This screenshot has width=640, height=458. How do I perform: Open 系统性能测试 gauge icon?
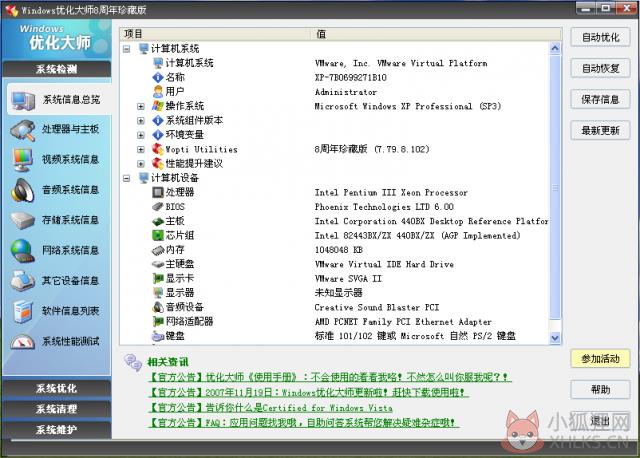click(x=23, y=342)
